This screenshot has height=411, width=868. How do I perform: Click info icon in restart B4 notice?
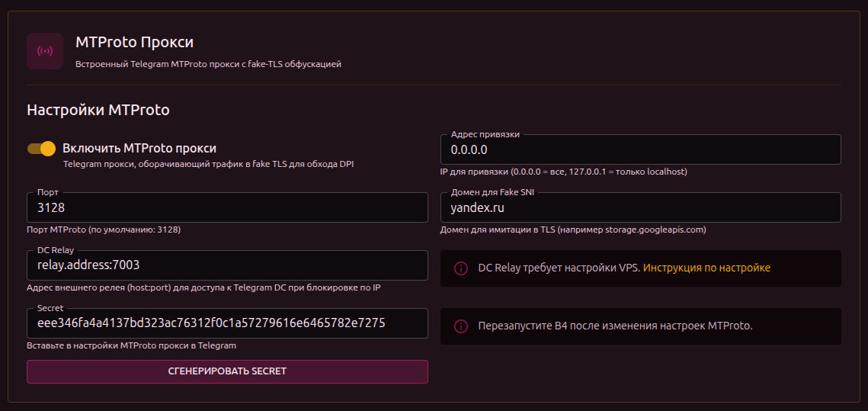pos(460,326)
